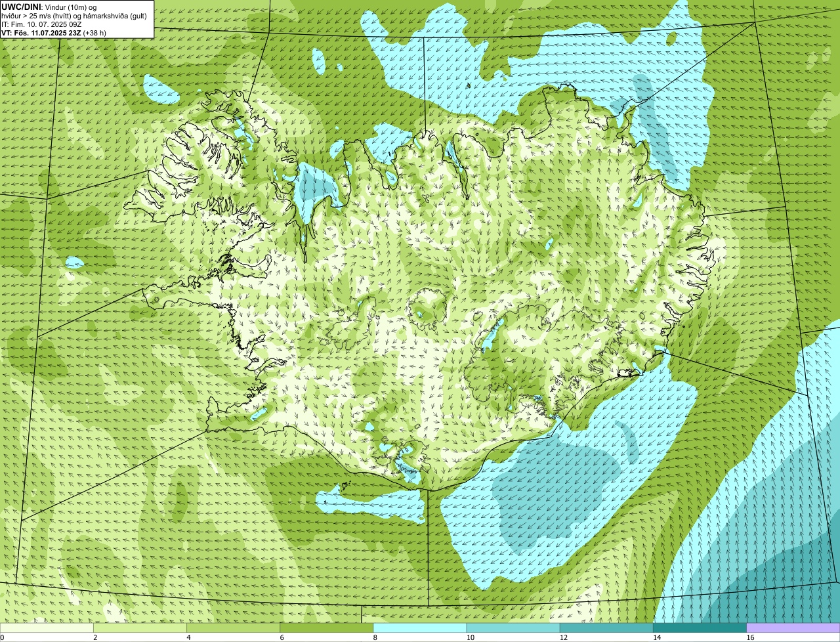Screen dimensions: 840x642
Task: Click the 12–14 m/s teal legend swatch
Action: click(606, 628)
